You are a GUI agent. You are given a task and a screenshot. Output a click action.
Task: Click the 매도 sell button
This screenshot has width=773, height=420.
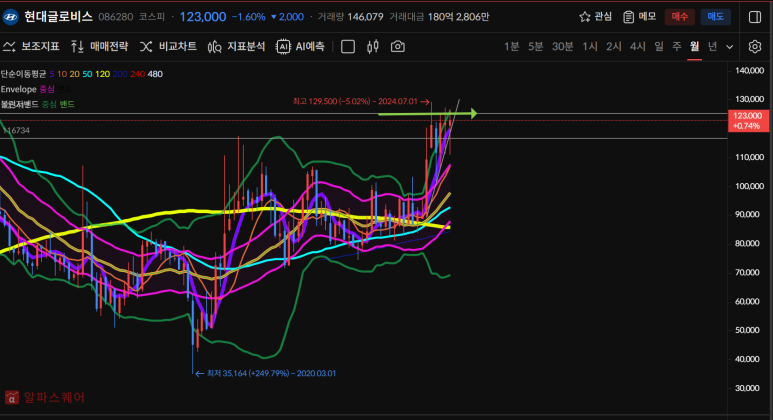[x=715, y=17]
